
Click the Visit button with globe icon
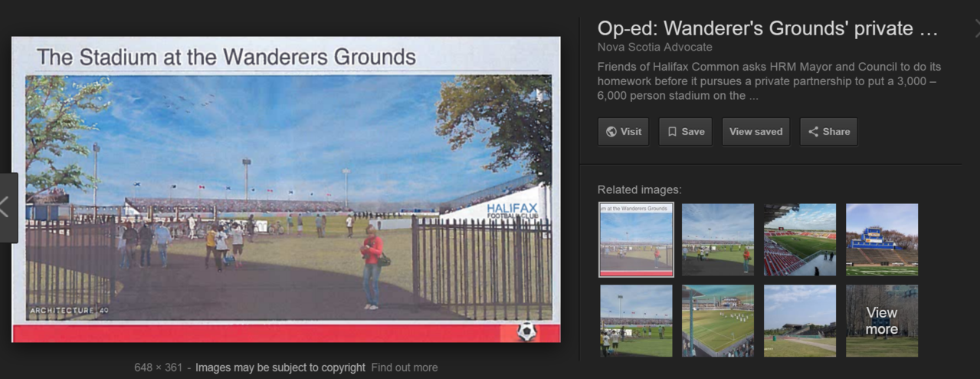point(623,131)
